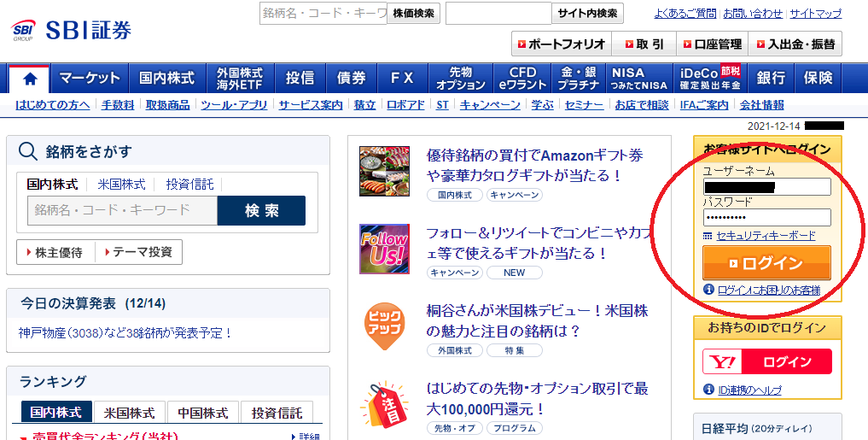868x440 pixels.
Task: Open the IFAご案内 link
Action: coord(704,105)
